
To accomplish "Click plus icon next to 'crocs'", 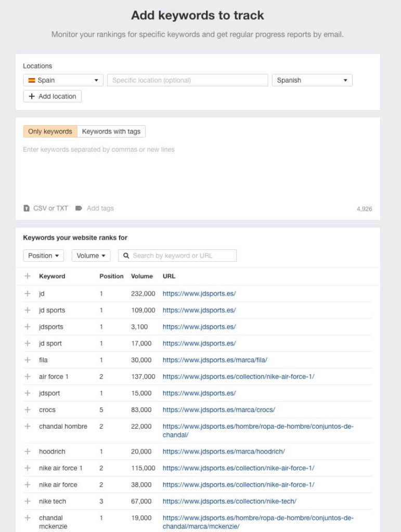I will point(28,410).
